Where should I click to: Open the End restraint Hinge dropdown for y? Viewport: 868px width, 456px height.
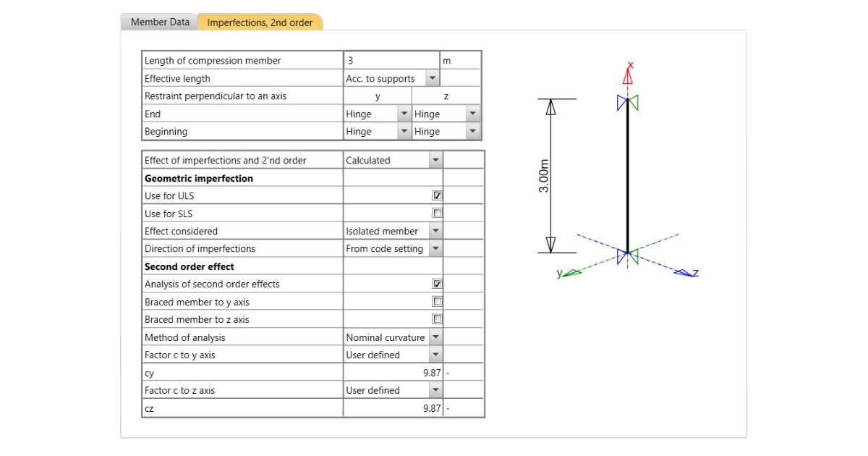pos(404,113)
